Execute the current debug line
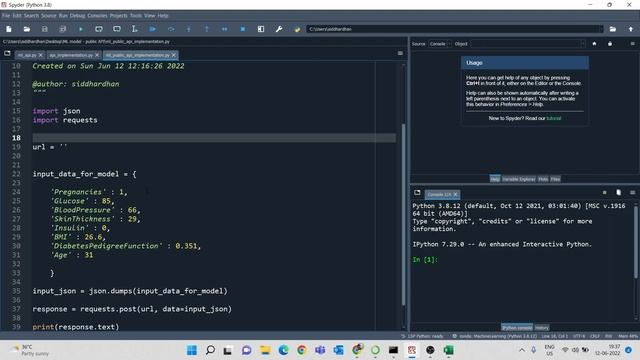This screenshot has height=360, width=640. (x=171, y=29)
